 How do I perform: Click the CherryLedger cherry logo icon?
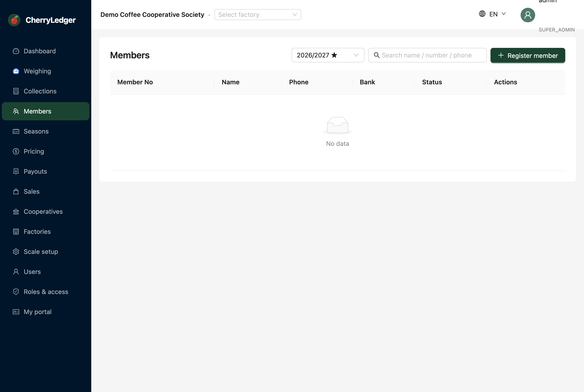[x=14, y=20]
